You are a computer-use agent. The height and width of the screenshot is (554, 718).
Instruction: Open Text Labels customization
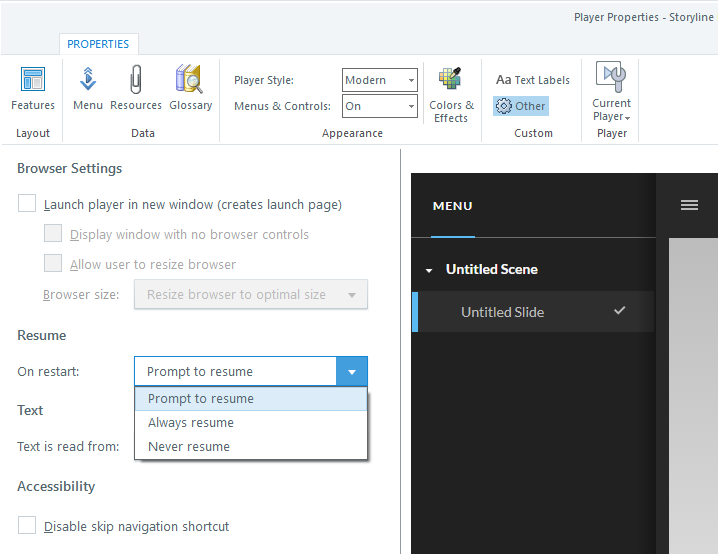pos(533,80)
